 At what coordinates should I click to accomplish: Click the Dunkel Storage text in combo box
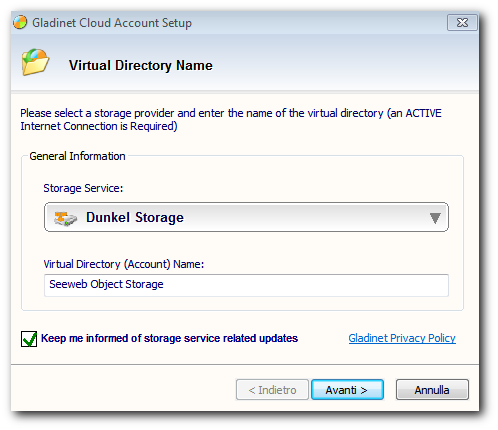click(x=135, y=217)
